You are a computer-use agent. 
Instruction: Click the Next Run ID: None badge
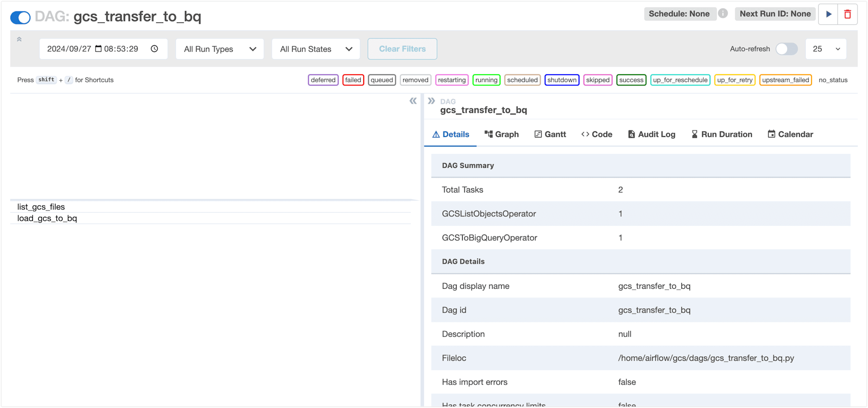(775, 14)
